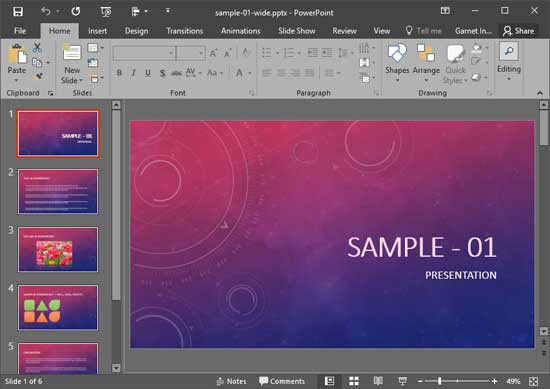Switch to the Design tab
Screen dimensions: 550x389
point(136,31)
